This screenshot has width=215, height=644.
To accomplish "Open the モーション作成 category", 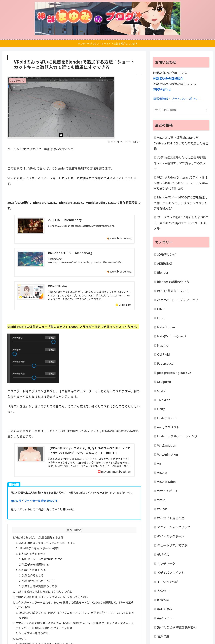I will [x=167, y=582].
